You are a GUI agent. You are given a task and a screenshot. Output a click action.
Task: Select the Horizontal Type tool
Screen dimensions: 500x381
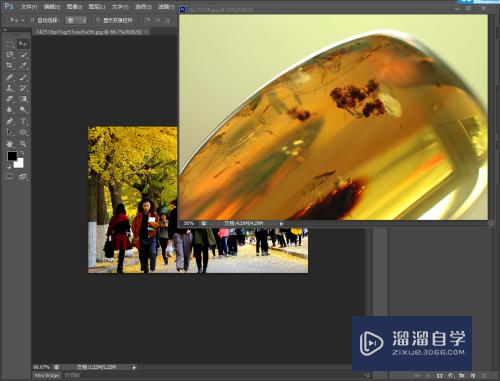click(x=23, y=121)
